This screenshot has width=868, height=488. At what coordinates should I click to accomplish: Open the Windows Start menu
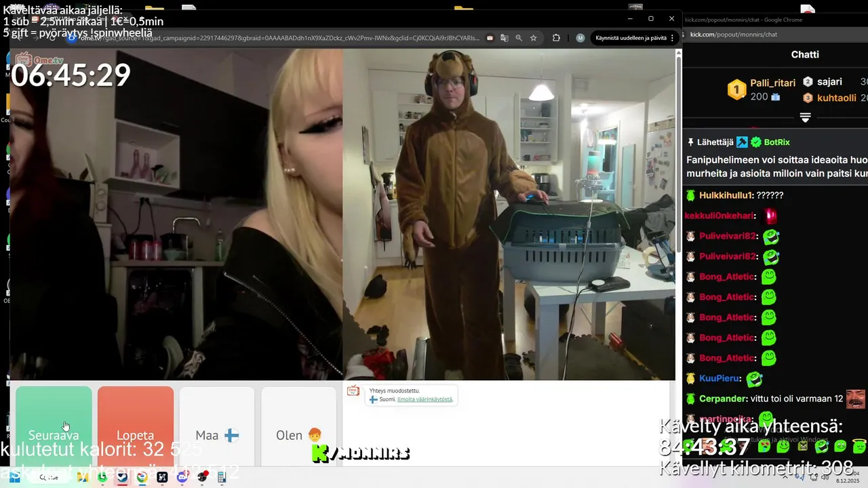coord(14,477)
